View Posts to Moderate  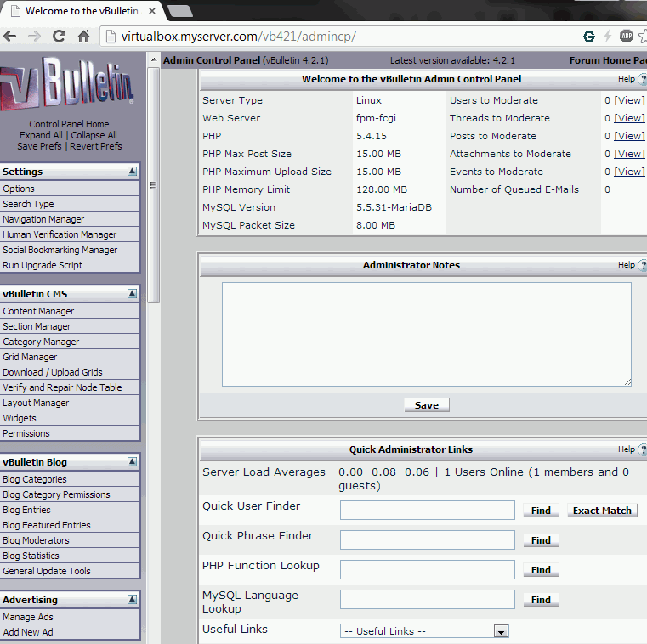[629, 136]
